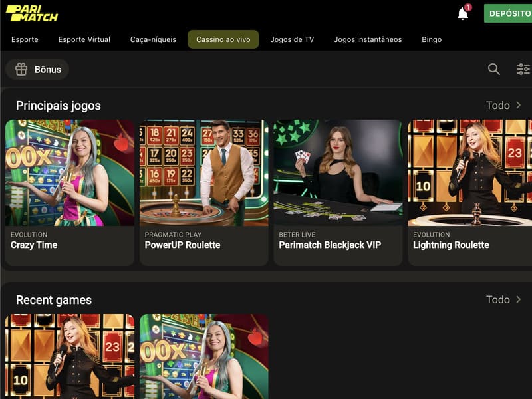Open Lightning Roulette thumbnail in Recent games
This screenshot has height=399, width=532.
coord(70,356)
